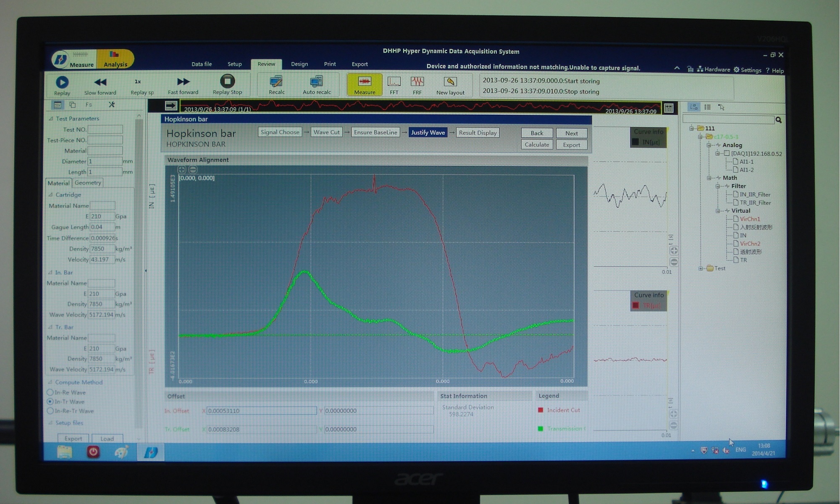
Task: Click the New layout icon
Action: [x=450, y=81]
